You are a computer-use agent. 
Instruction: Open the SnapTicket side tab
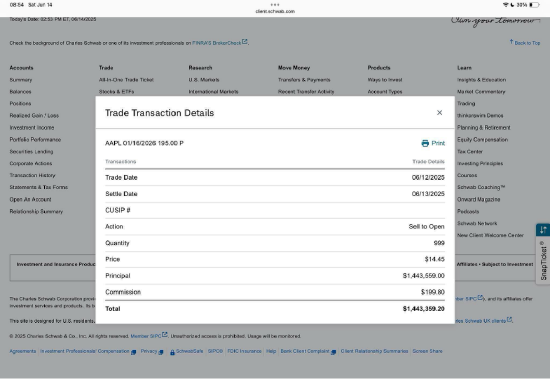[543, 260]
